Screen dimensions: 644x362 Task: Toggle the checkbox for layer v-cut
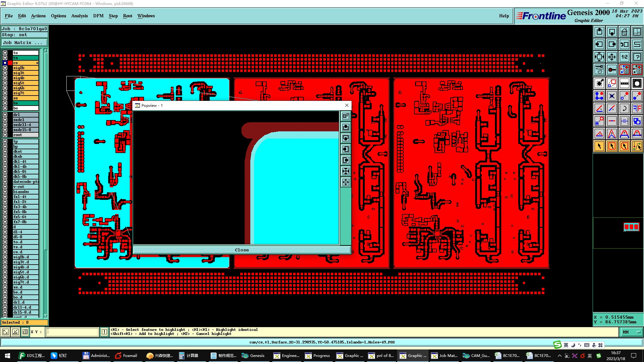5,187
